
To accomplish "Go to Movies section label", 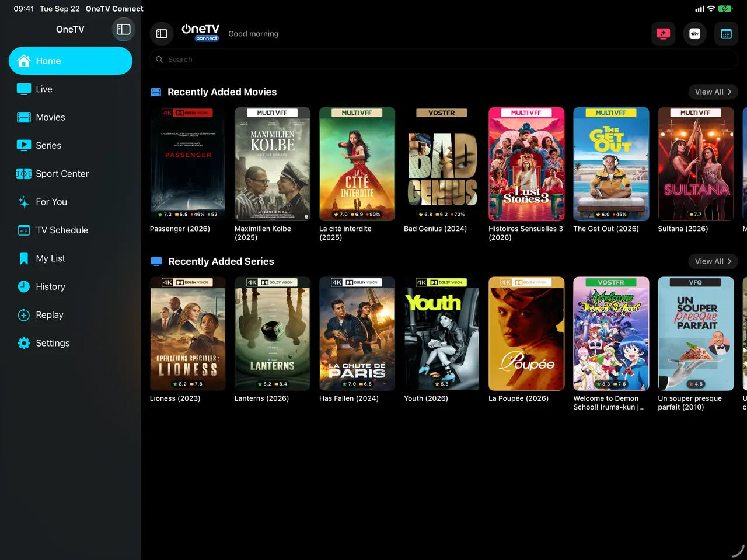I will click(50, 117).
